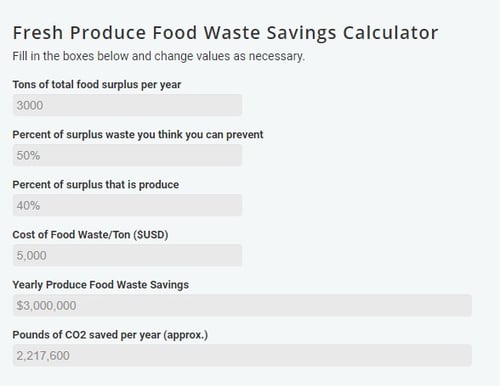The image size is (500, 386).
Task: Select the percent of surplus waste prevent field
Action: 127,155
